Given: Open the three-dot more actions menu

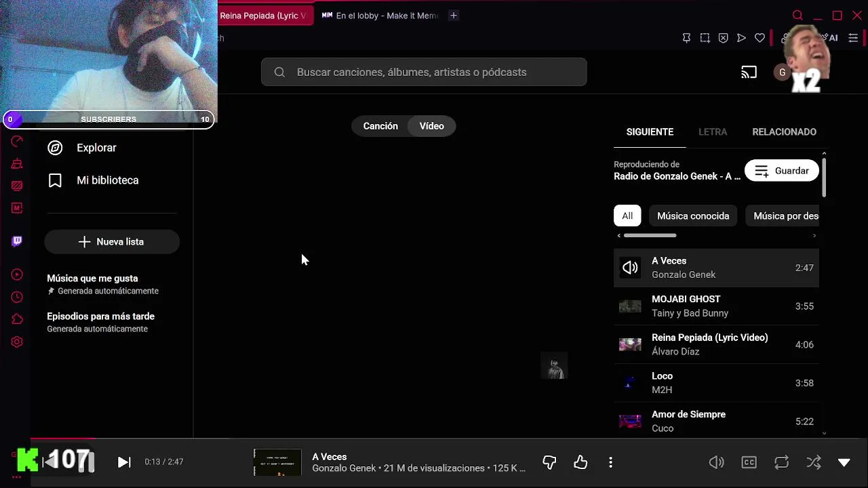Looking at the screenshot, I should (610, 462).
